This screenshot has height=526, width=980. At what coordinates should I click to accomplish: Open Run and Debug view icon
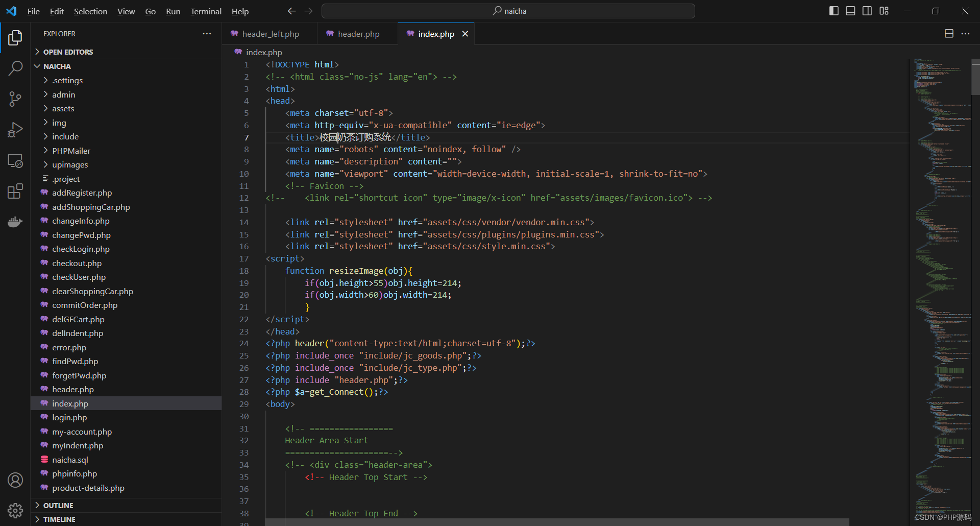pyautogui.click(x=15, y=130)
